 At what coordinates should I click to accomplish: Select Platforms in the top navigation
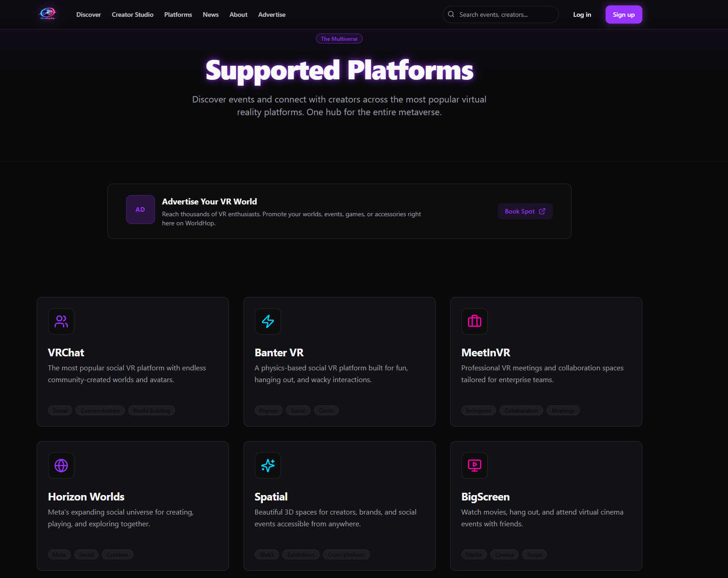(x=178, y=15)
